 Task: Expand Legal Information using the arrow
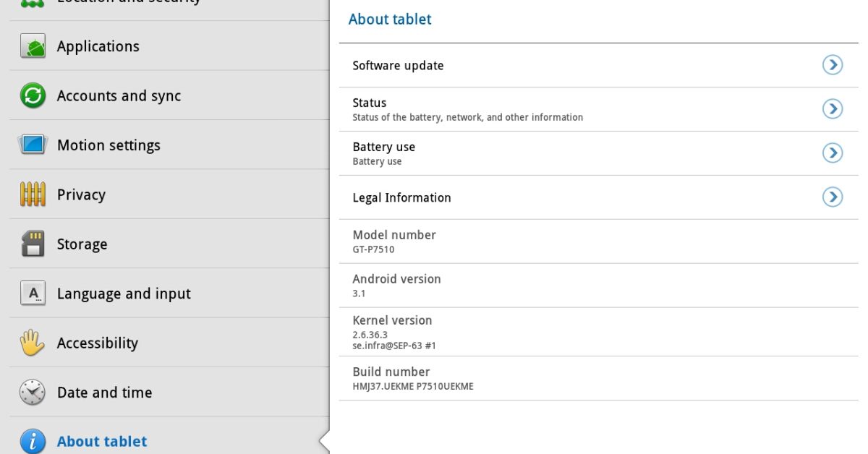(833, 197)
